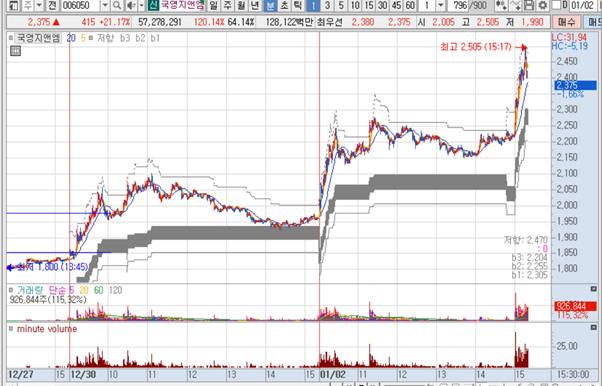The width and height of the screenshot is (602, 386).
Task: Click the 매수 buy button
Action: coord(566,22)
